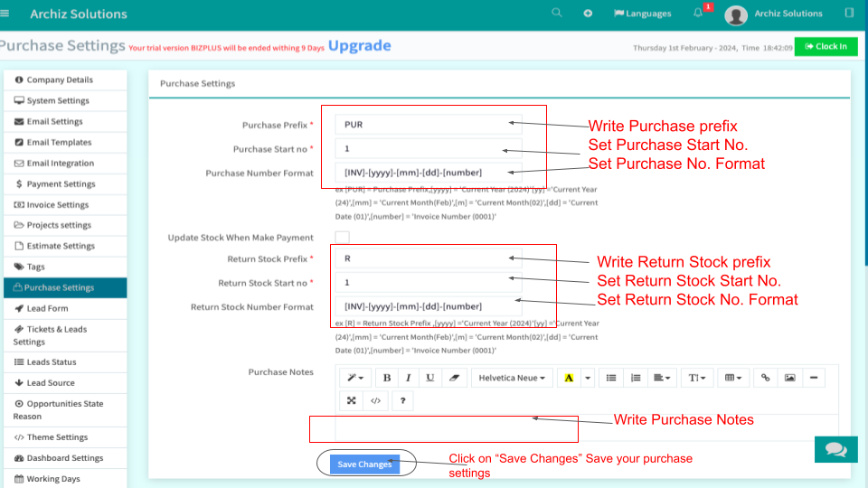Apply italic formatting in notes editor
The height and width of the screenshot is (488, 868).
click(408, 378)
